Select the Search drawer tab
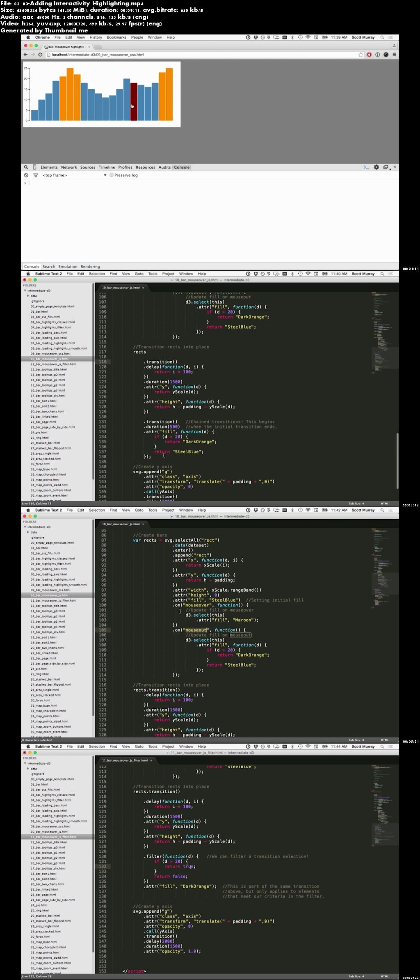Viewport: 420px width, 980px height. click(x=49, y=267)
